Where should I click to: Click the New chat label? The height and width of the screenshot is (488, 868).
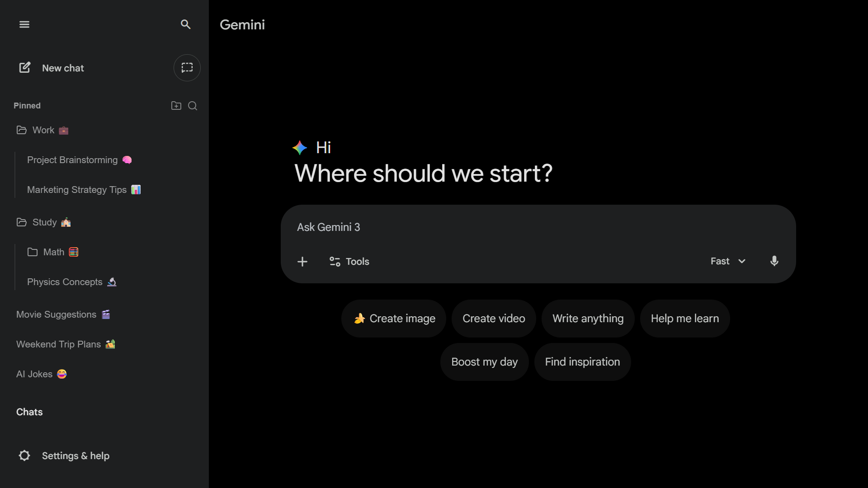tap(63, 68)
